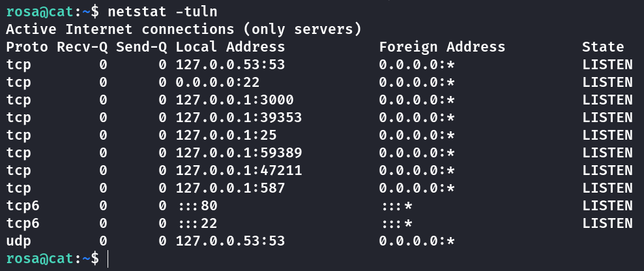Click the empty prompt cursor at bottom
Screen dimensions: 644x271
[x=108, y=259]
